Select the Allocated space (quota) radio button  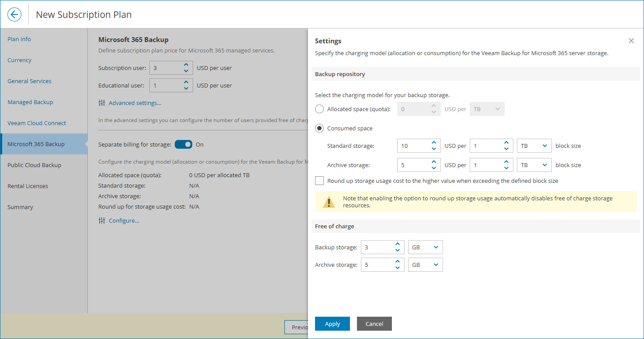[x=319, y=108]
